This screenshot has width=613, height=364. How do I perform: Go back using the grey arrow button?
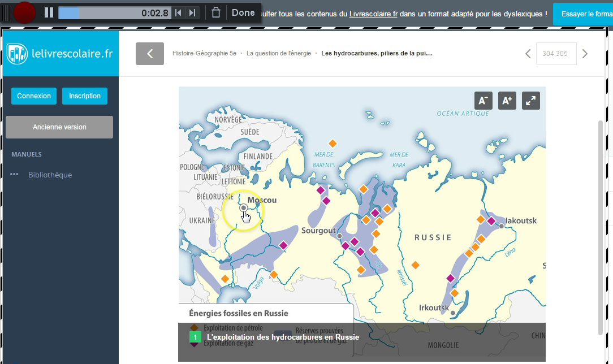[x=150, y=54]
